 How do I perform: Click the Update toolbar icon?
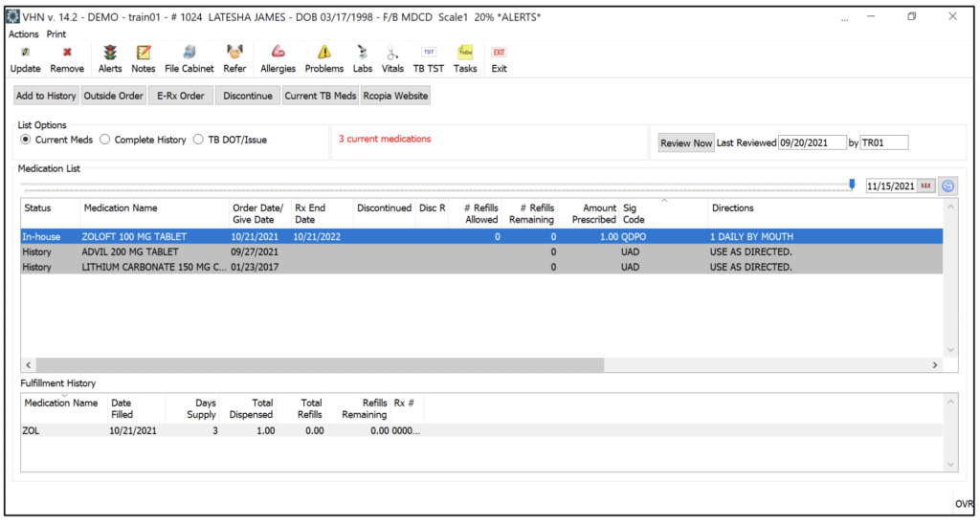pos(25,53)
